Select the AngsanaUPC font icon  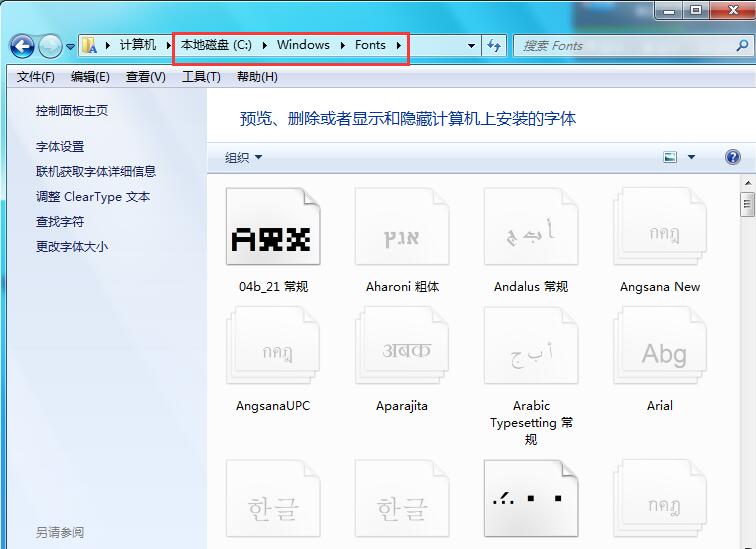[273, 347]
